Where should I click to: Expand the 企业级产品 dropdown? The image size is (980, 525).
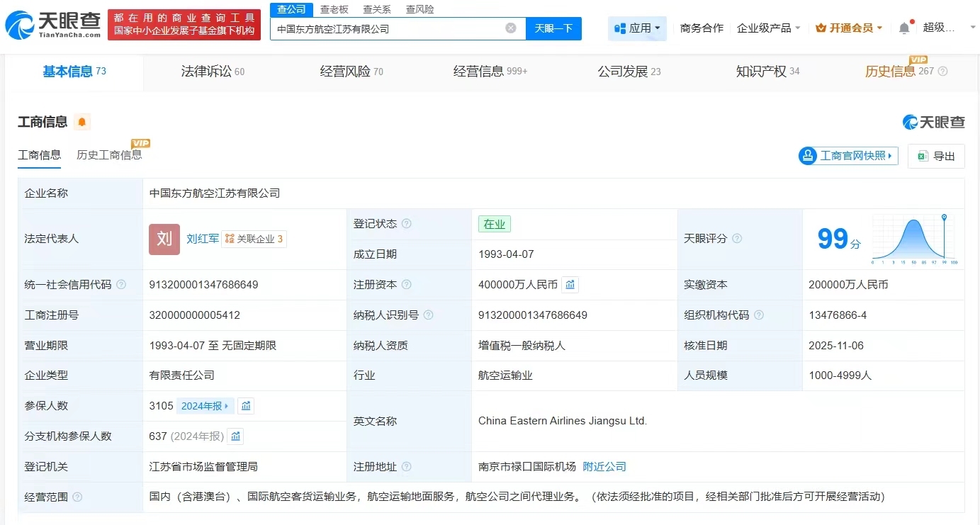point(768,28)
